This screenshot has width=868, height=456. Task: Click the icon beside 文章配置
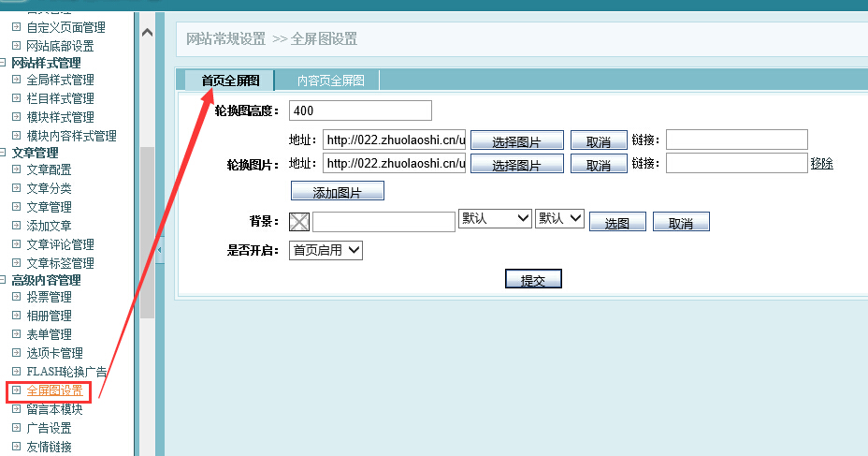(16, 169)
